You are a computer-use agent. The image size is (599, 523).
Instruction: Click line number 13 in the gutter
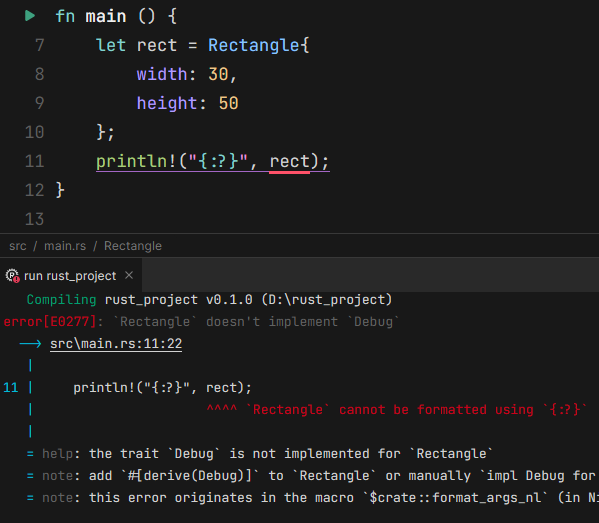point(34,219)
